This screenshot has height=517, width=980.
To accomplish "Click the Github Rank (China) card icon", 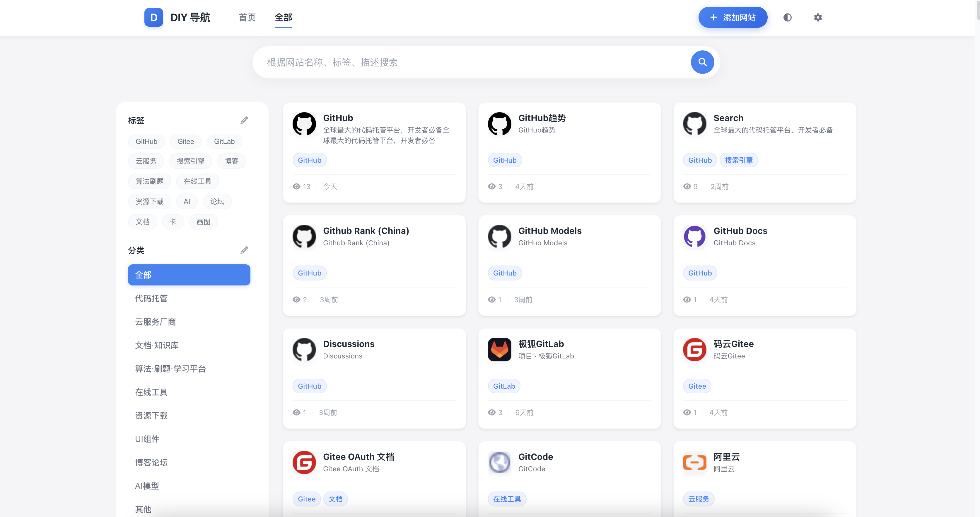I will pyautogui.click(x=304, y=237).
